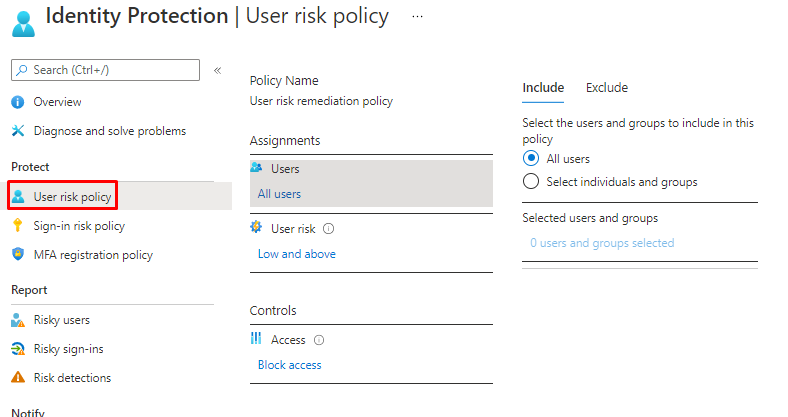
Task: Click the Risky users icon
Action: [x=17, y=320]
